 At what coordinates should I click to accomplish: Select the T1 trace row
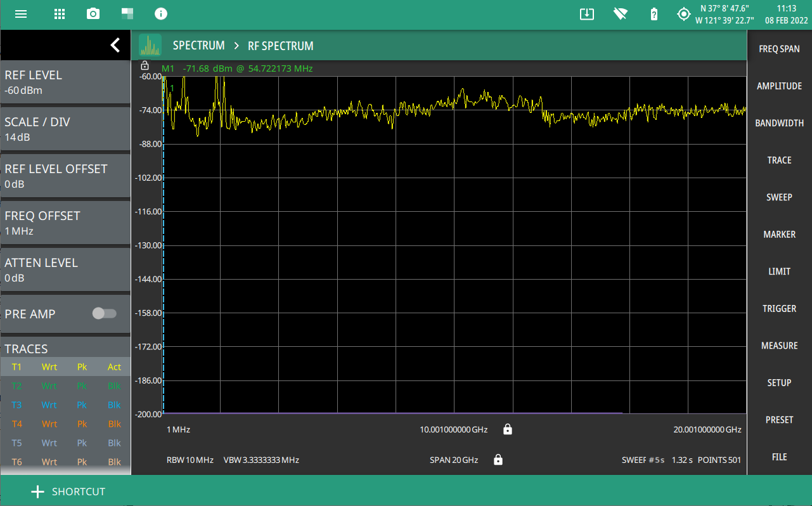pos(65,367)
